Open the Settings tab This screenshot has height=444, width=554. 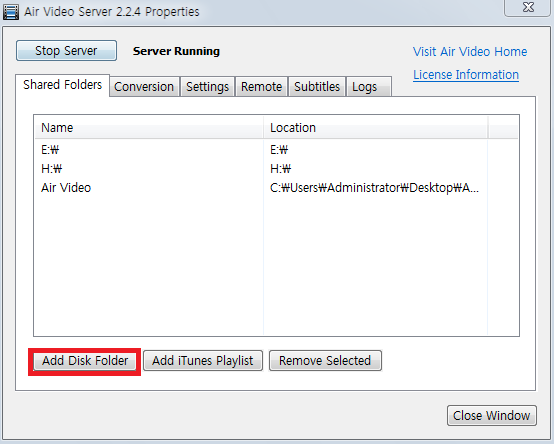[207, 87]
